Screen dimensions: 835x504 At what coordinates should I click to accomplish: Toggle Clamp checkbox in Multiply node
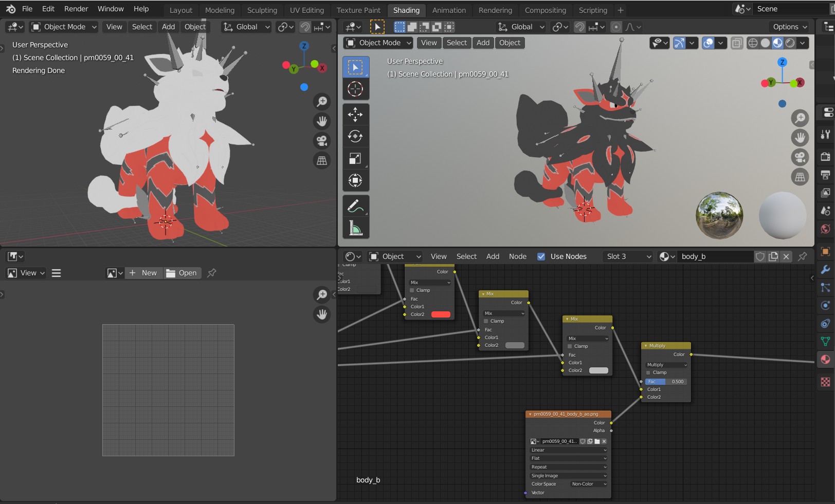coord(649,372)
